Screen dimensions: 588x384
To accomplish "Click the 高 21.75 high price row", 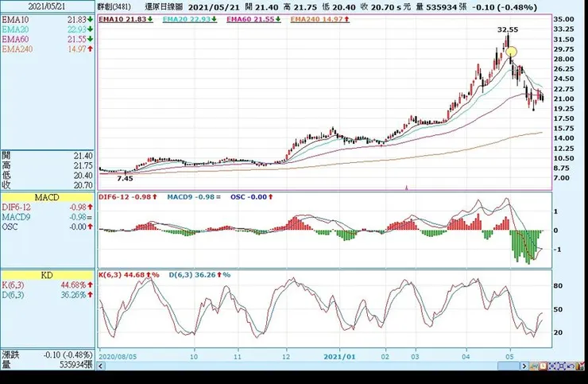I will [47, 165].
